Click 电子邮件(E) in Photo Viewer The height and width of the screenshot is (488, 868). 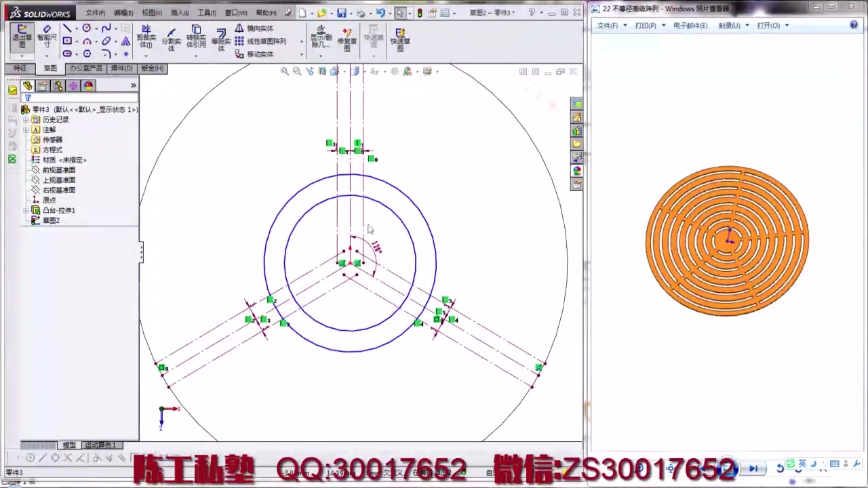pos(690,26)
